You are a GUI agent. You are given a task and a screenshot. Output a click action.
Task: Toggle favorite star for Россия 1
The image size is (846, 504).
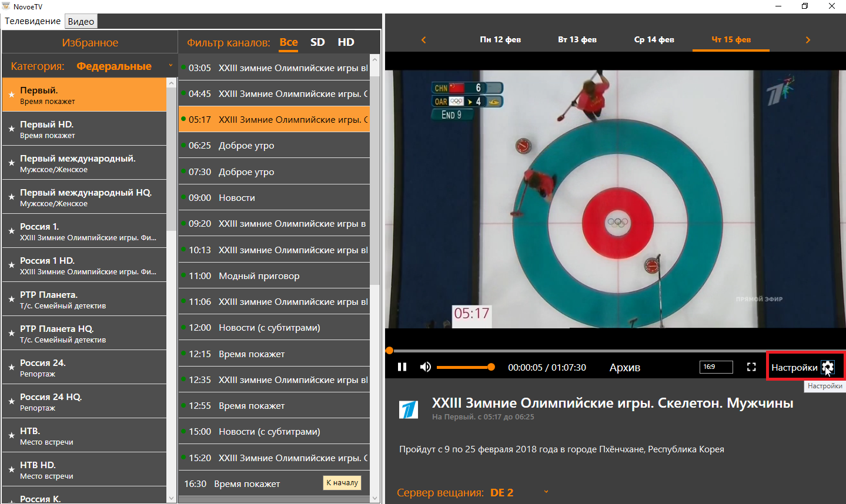click(11, 231)
